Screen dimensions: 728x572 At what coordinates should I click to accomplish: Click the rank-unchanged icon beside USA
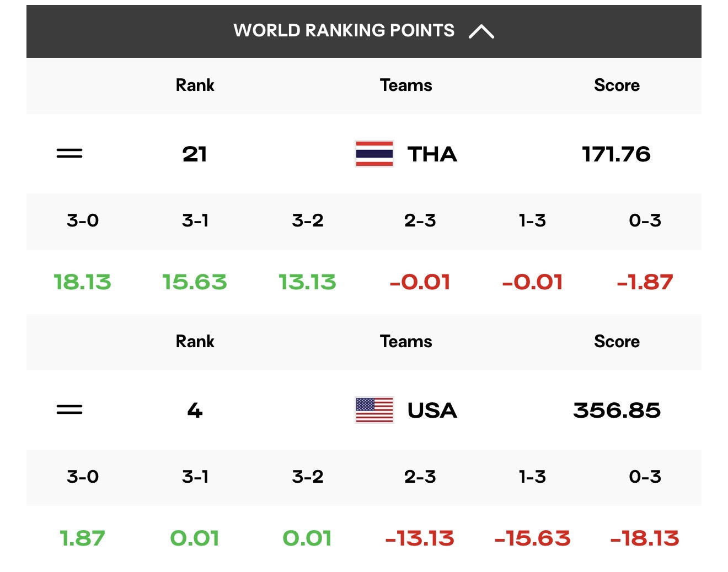[x=69, y=410]
